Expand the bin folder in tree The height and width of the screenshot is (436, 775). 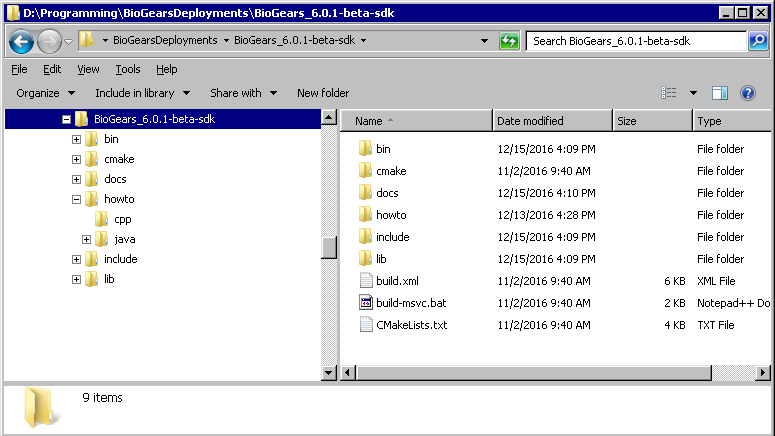pyautogui.click(x=76, y=139)
